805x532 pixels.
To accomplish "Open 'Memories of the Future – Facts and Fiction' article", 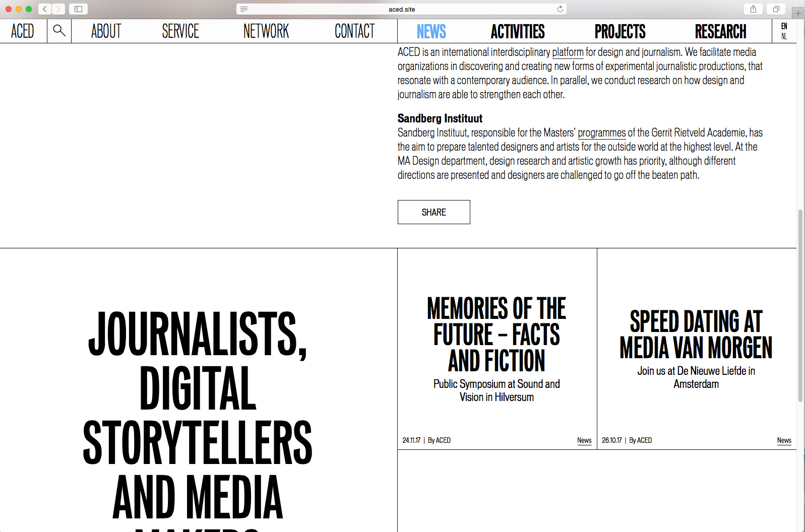I will [x=497, y=335].
